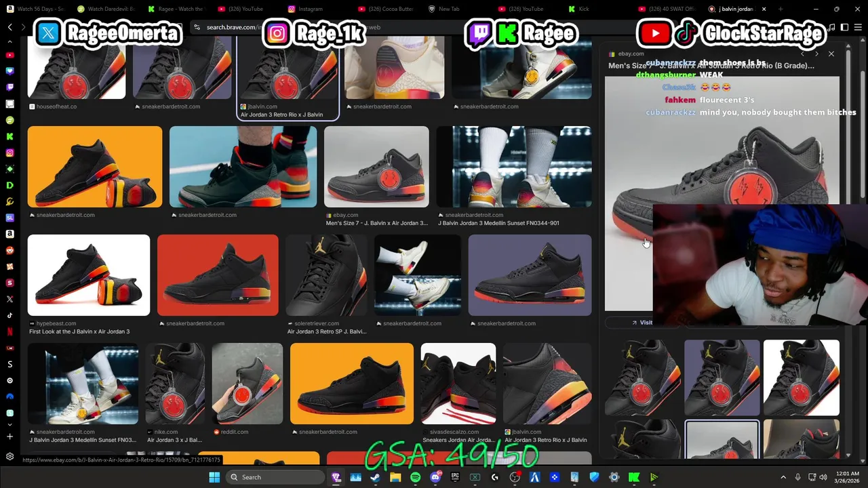The width and height of the screenshot is (868, 488).
Task: Select the hypebeast.com white-background sneaker thumbnail
Action: pos(89,275)
